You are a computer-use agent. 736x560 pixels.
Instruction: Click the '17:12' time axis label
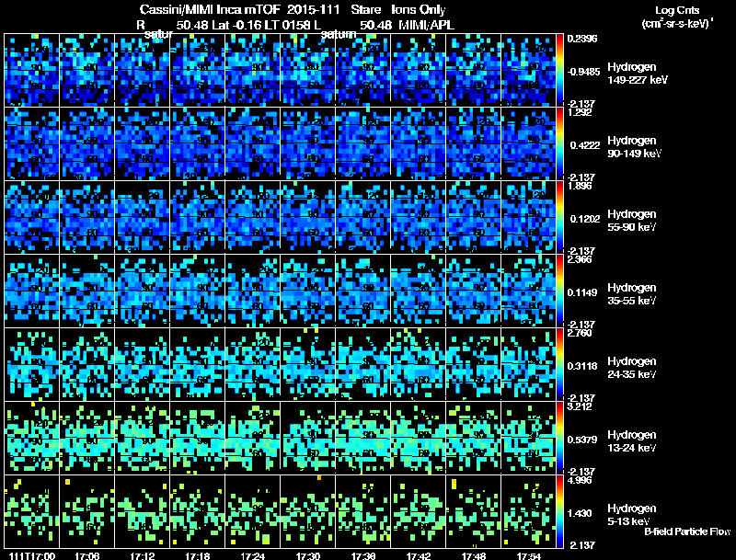(143, 555)
